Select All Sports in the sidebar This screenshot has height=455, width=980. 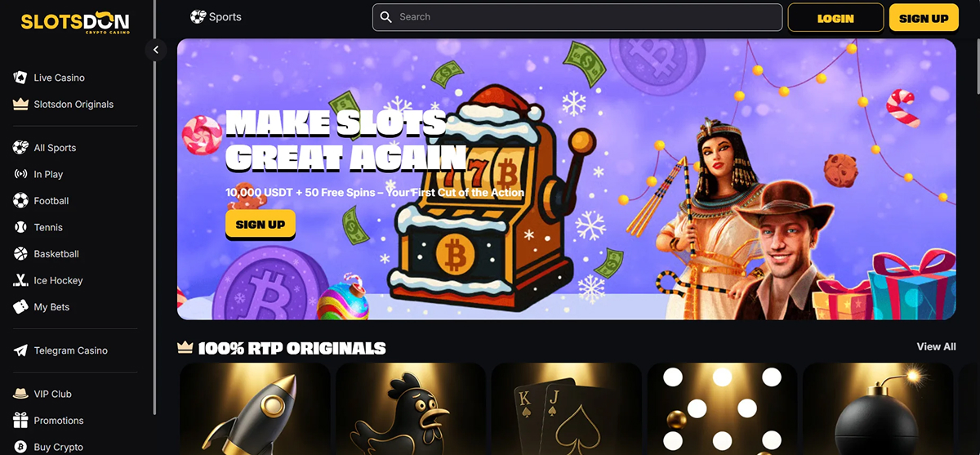[x=55, y=148]
